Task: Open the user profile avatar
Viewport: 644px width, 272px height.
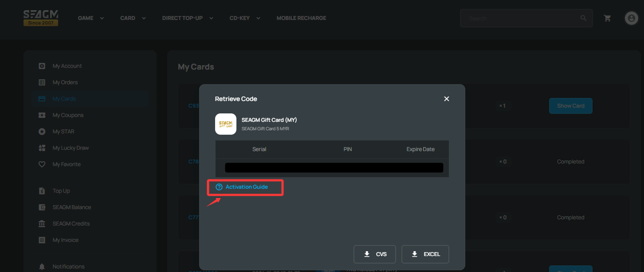Action: (631, 18)
